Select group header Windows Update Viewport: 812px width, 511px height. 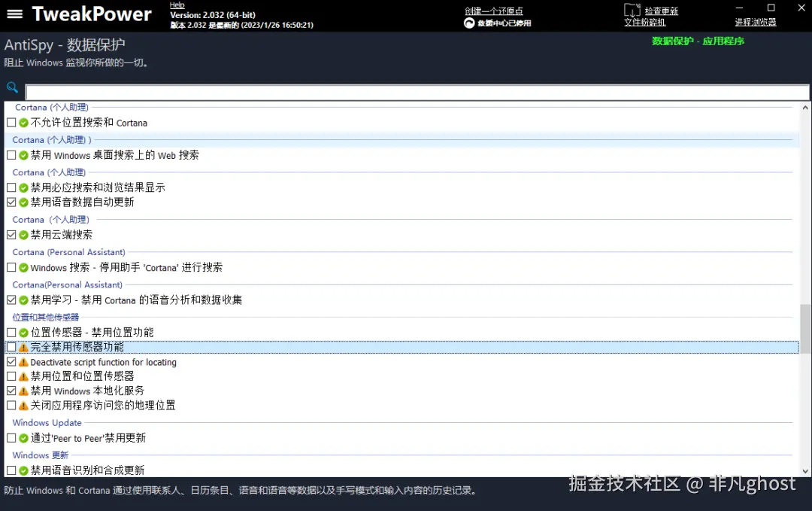click(x=47, y=423)
